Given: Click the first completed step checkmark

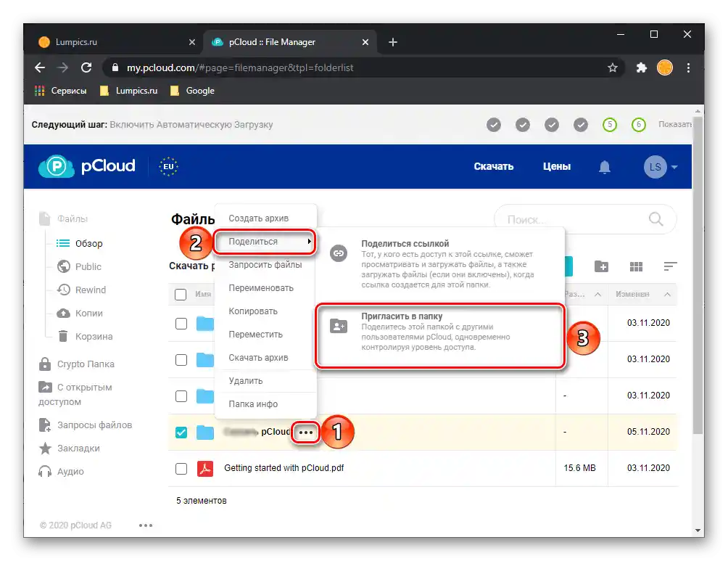Looking at the screenshot, I should pyautogui.click(x=494, y=125).
